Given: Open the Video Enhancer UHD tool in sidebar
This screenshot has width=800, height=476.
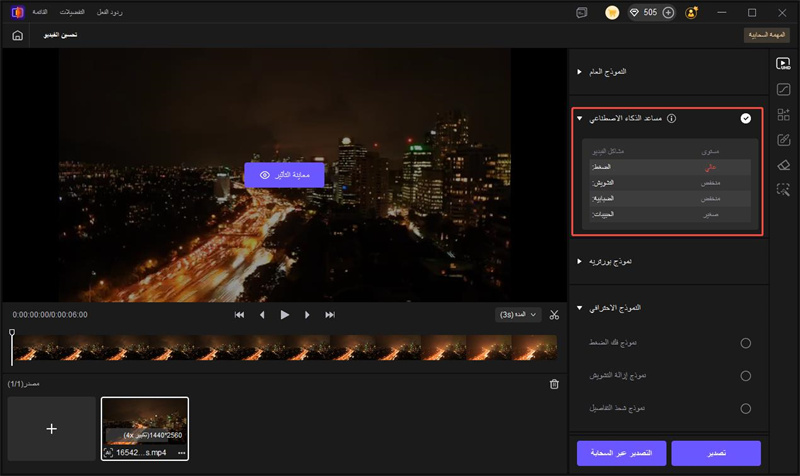Looking at the screenshot, I should tap(784, 63).
